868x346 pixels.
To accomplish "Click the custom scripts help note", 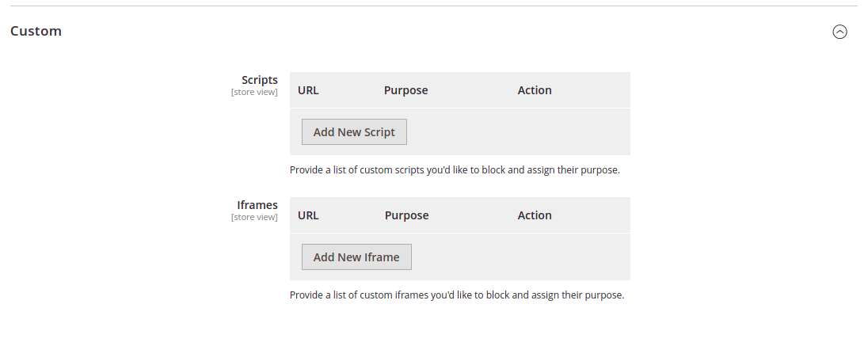I will pos(454,170).
